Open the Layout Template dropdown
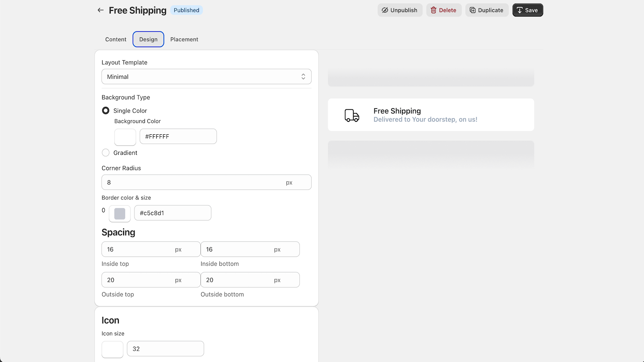The image size is (644, 362). pyautogui.click(x=206, y=77)
